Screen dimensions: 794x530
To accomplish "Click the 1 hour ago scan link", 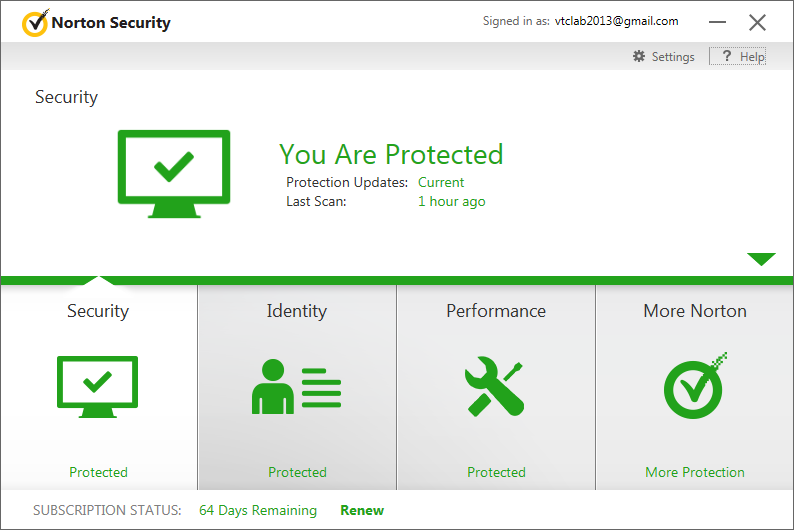I will point(451,201).
